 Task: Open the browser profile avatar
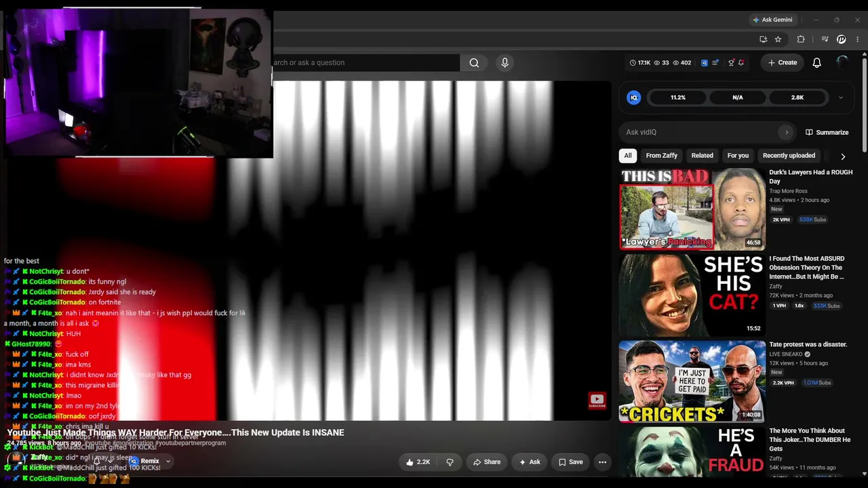tap(842, 39)
